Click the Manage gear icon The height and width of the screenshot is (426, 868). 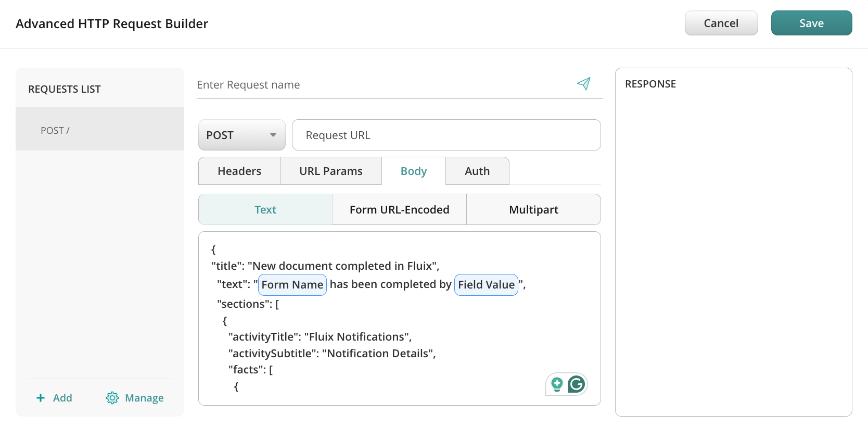click(x=112, y=398)
